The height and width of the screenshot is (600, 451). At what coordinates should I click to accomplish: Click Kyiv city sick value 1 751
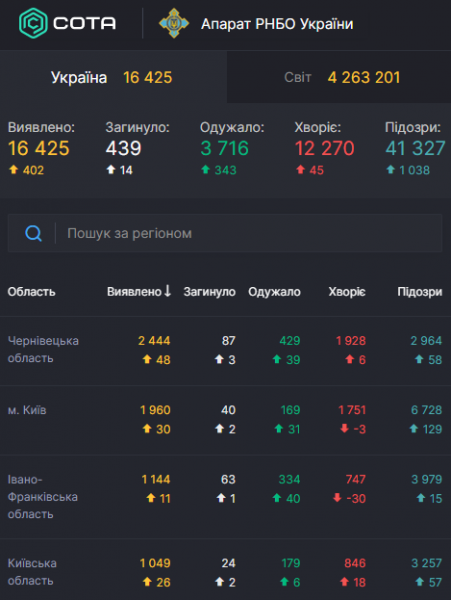coord(352,410)
